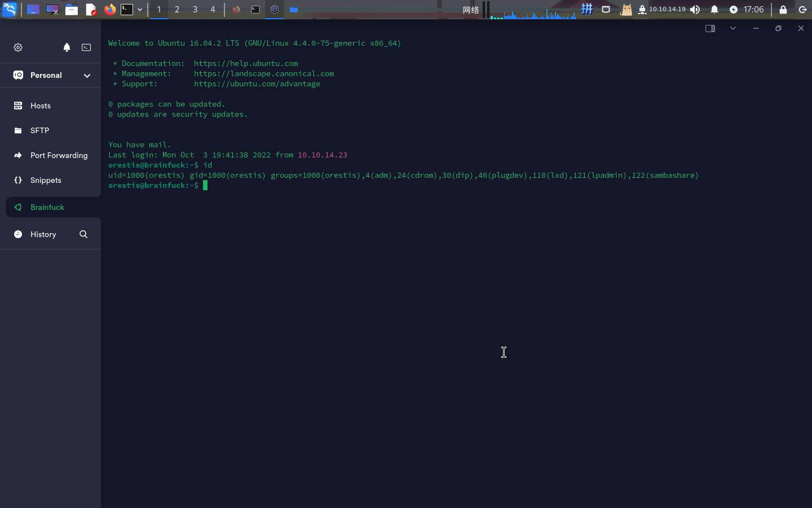
Task: Open the History section
Action: click(43, 234)
